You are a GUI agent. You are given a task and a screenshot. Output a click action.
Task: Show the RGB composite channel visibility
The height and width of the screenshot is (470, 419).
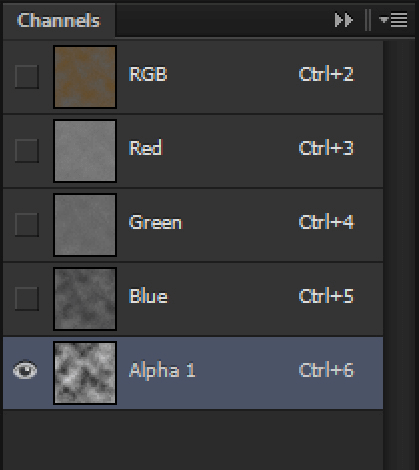coord(27,77)
